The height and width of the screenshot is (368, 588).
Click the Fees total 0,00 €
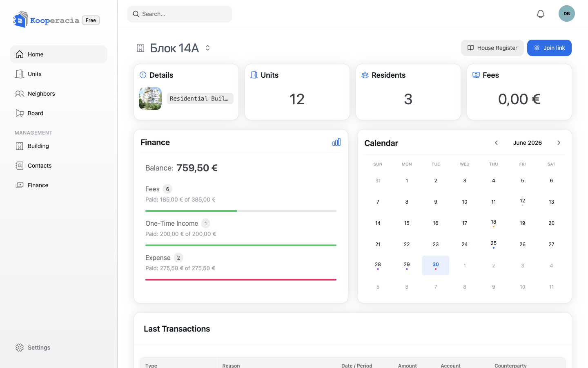519,99
